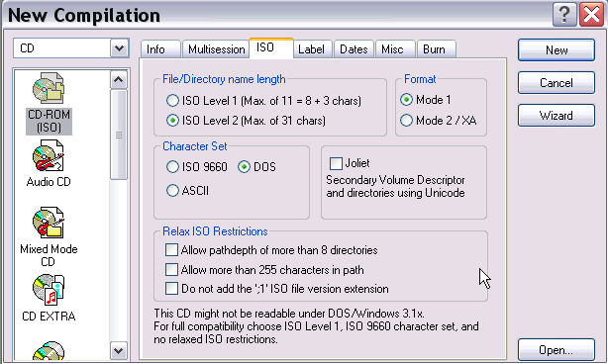Pick the Mixed Mode CD icon
608x364 pixels.
click(49, 223)
